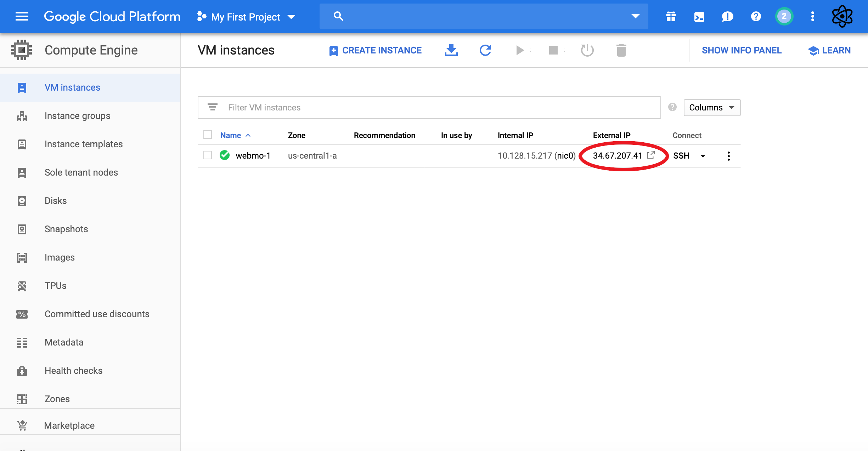The width and height of the screenshot is (868, 451).
Task: Refresh the VM instances list
Action: coord(485,50)
